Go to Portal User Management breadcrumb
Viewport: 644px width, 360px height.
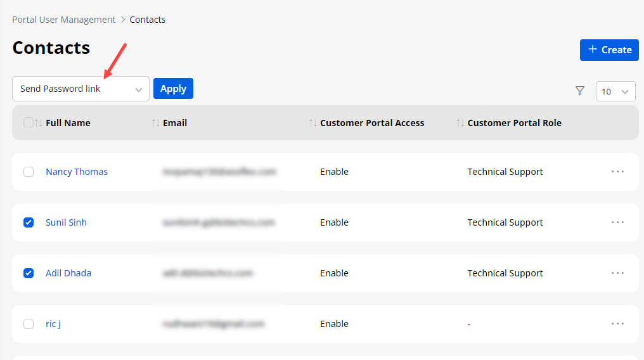point(63,20)
